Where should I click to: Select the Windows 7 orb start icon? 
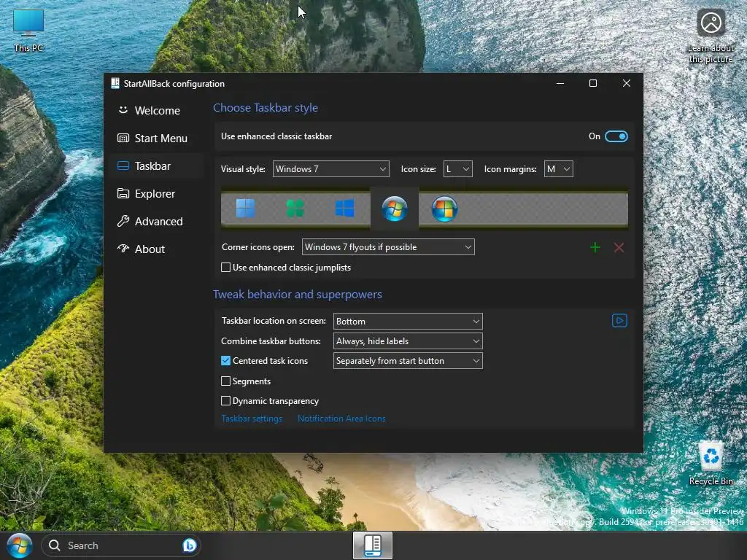[395, 209]
